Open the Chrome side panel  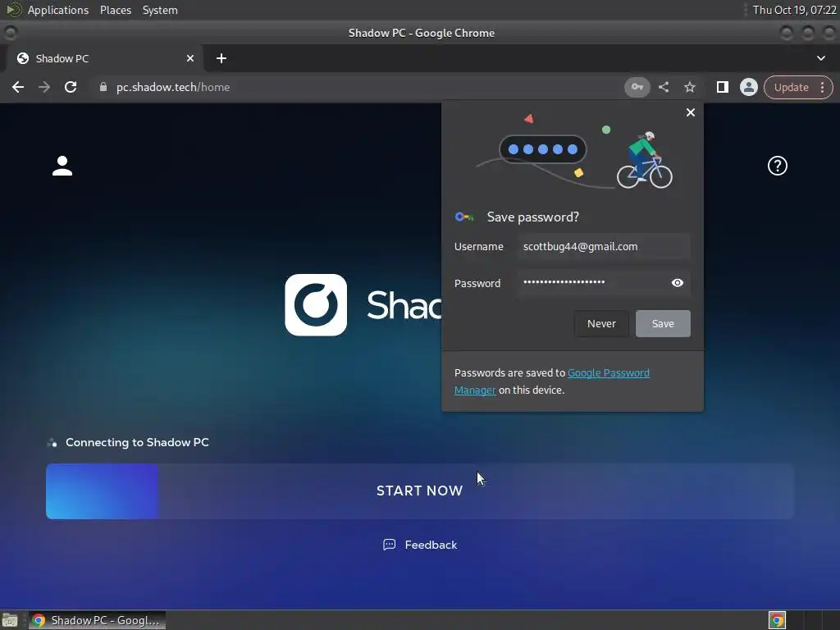pyautogui.click(x=722, y=87)
